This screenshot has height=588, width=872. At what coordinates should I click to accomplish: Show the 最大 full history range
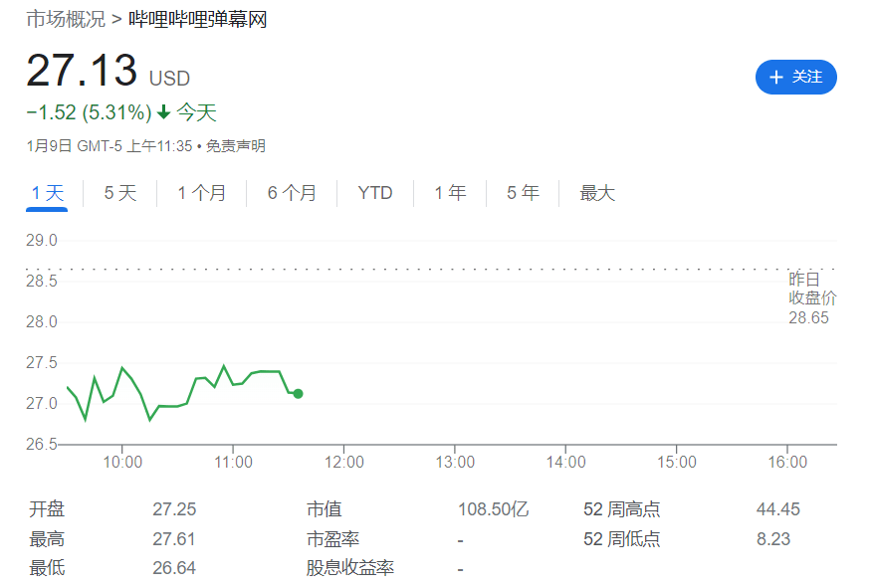[x=597, y=193]
